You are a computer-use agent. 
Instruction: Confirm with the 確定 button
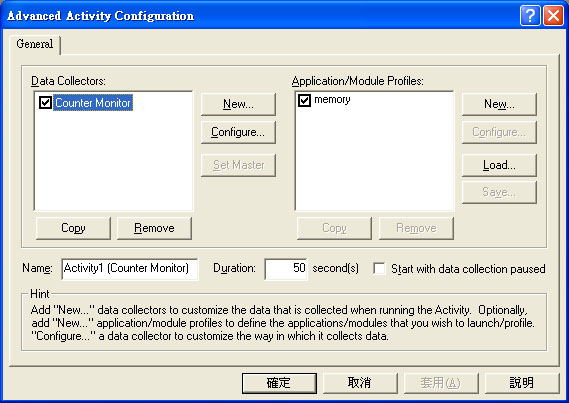coord(279,383)
